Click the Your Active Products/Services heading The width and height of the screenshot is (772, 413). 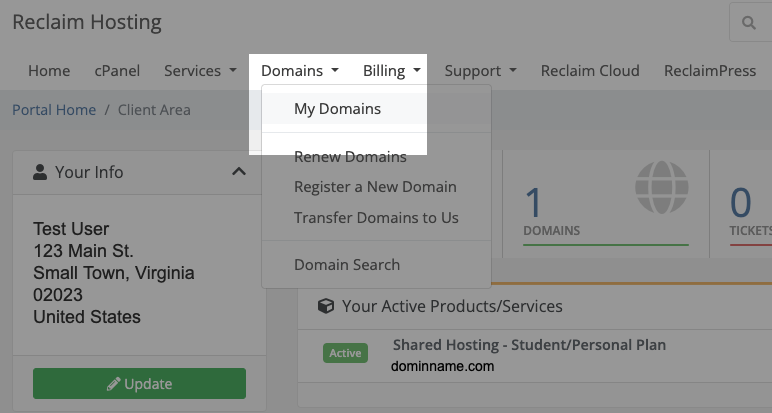point(452,306)
